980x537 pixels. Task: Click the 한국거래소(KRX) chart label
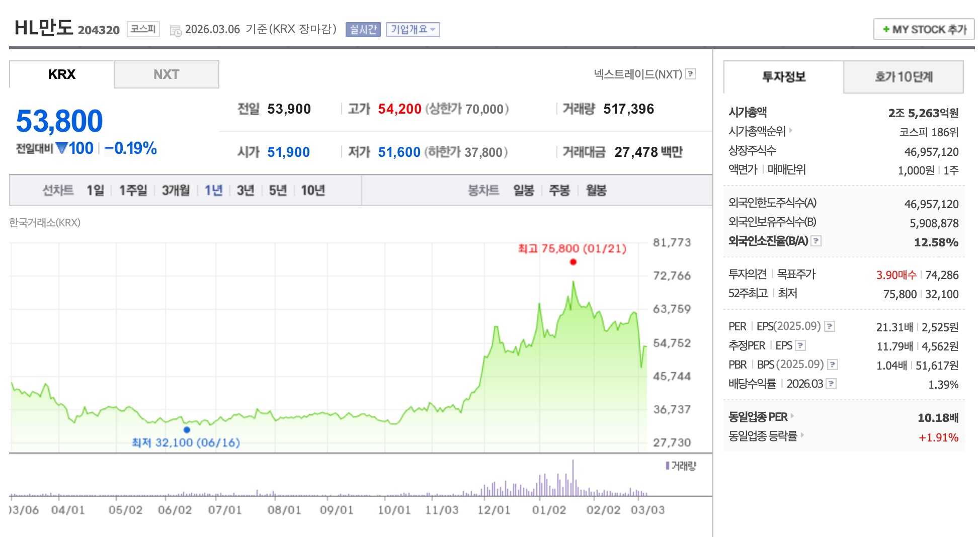[x=45, y=222]
